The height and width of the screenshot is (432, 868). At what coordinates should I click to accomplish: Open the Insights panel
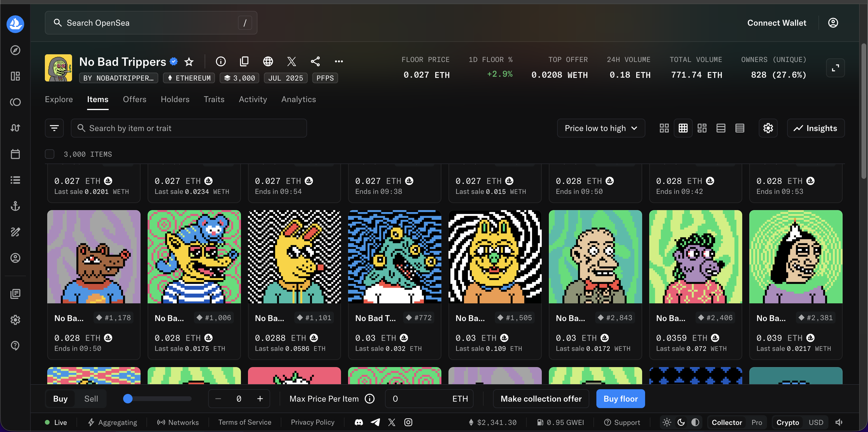click(815, 128)
